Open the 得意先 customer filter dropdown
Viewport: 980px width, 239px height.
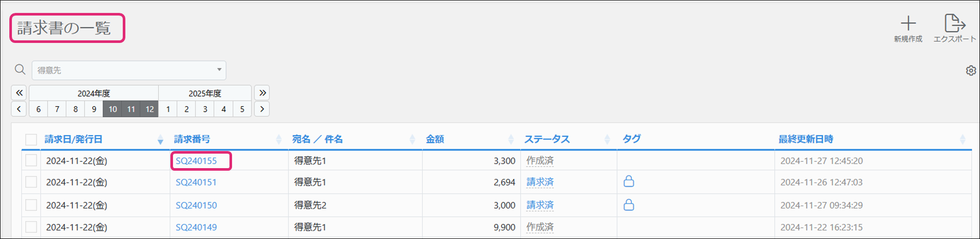pyautogui.click(x=129, y=70)
